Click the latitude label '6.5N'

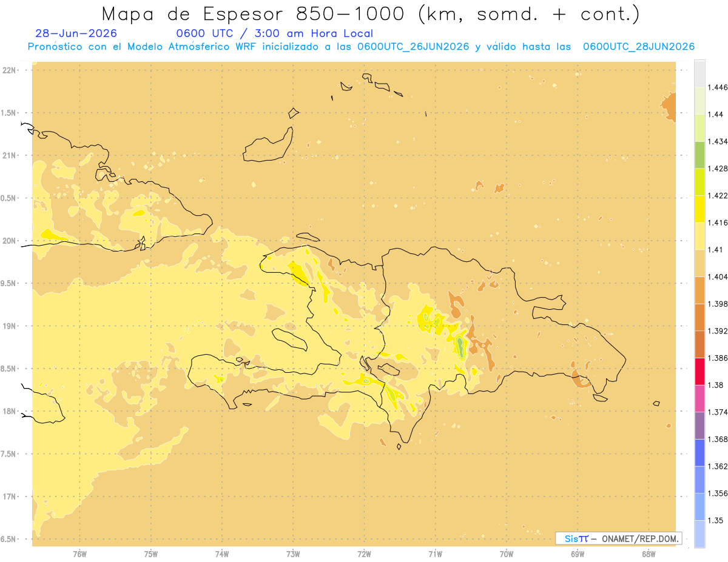(x=9, y=540)
